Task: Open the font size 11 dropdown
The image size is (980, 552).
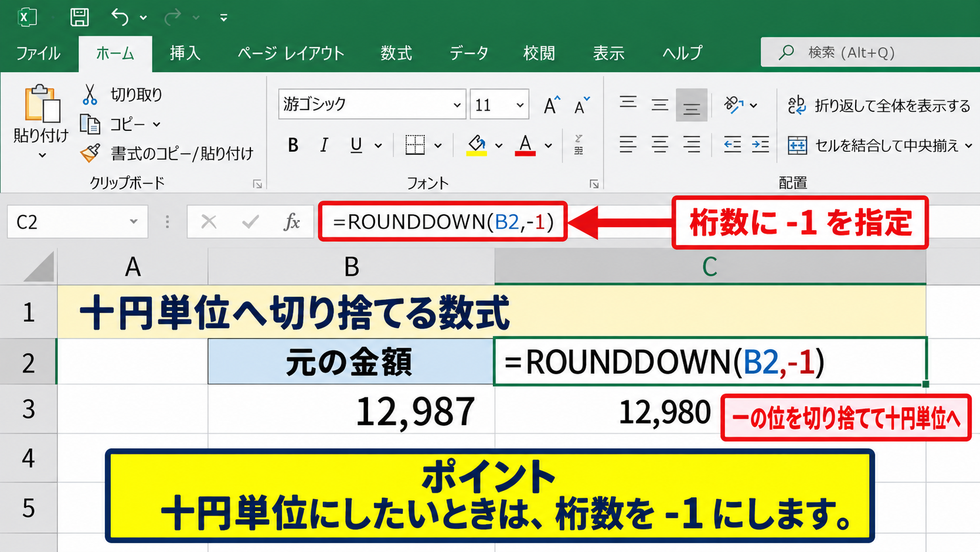Action: coord(520,105)
